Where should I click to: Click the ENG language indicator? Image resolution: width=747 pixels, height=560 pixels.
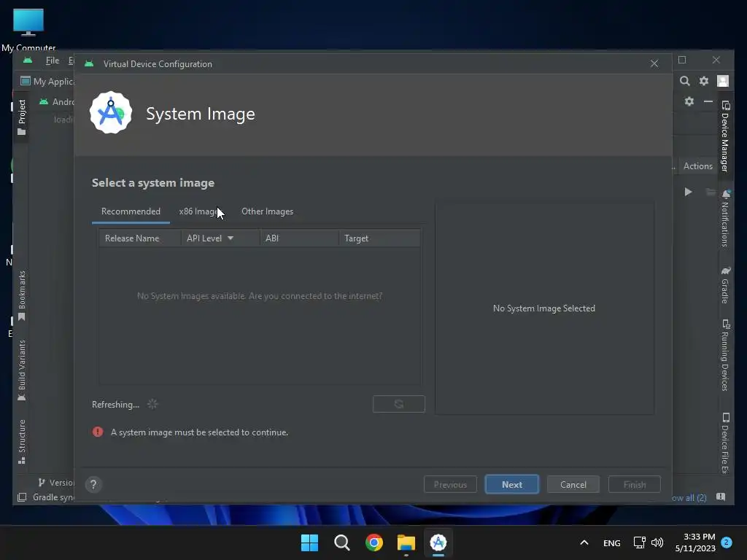[612, 542]
